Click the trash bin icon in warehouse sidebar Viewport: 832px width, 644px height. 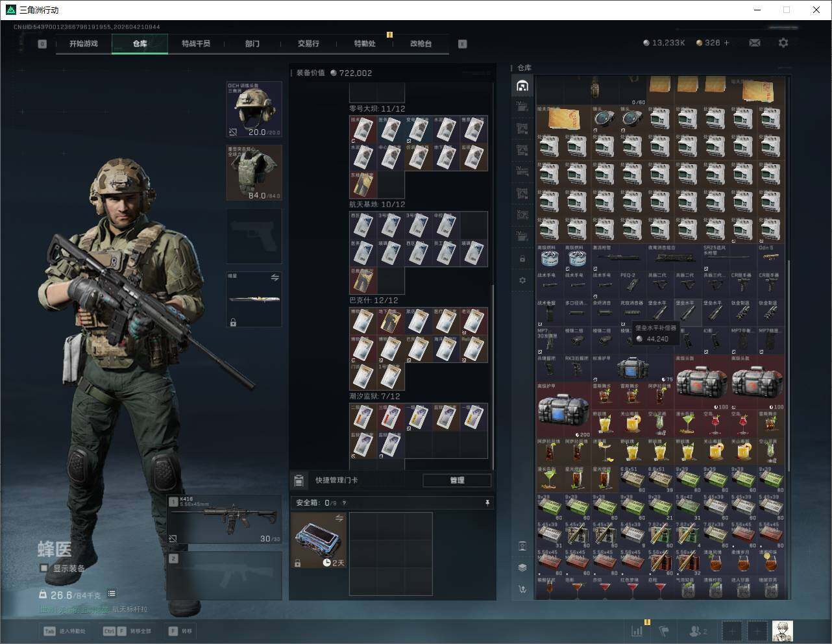coord(522,545)
